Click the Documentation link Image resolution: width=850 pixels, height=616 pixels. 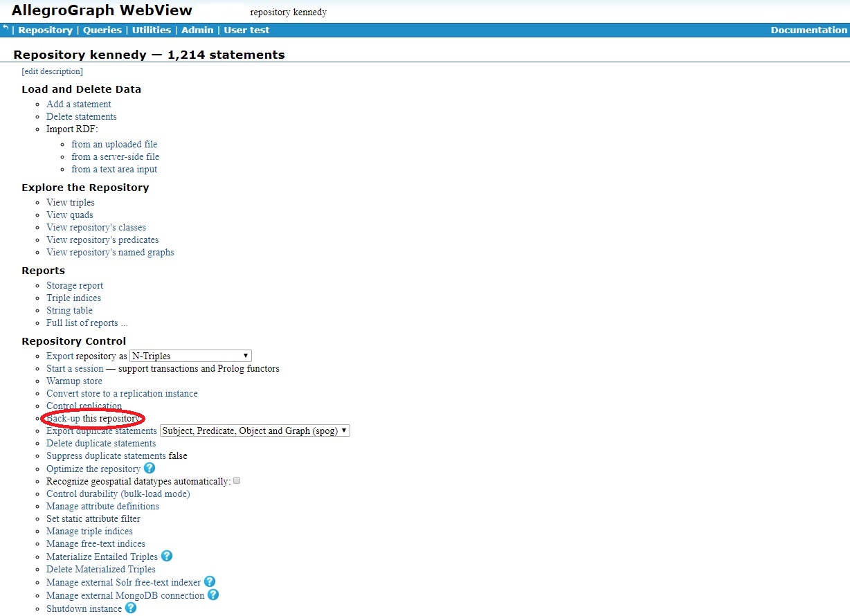pos(808,30)
